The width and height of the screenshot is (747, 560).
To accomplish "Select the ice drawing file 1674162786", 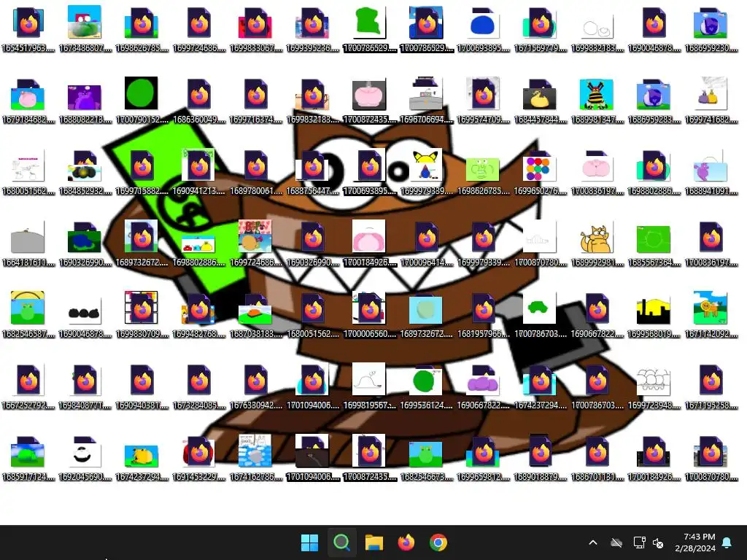I will click(256, 457).
